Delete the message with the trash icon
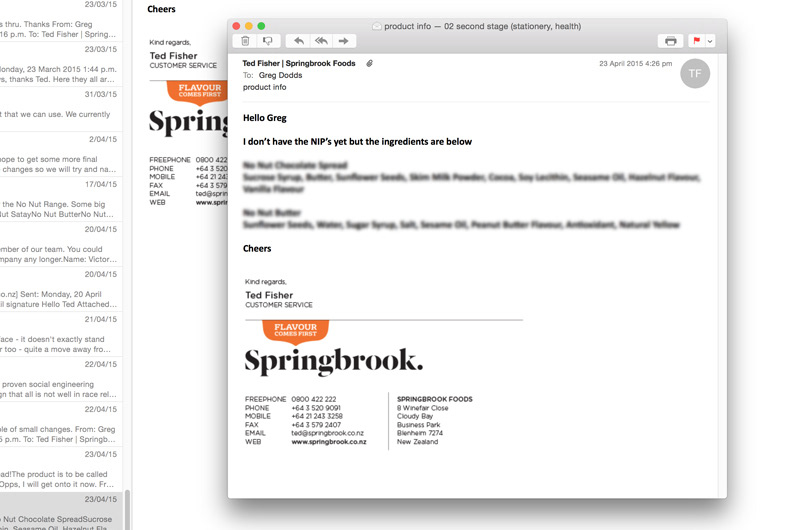Viewport: 800px width, 530px height. 245,41
